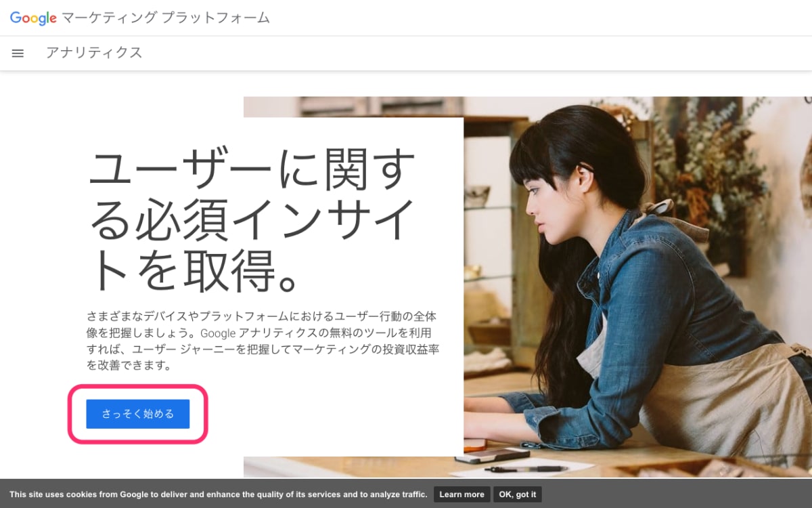Open the hamburger navigation menu

18,53
